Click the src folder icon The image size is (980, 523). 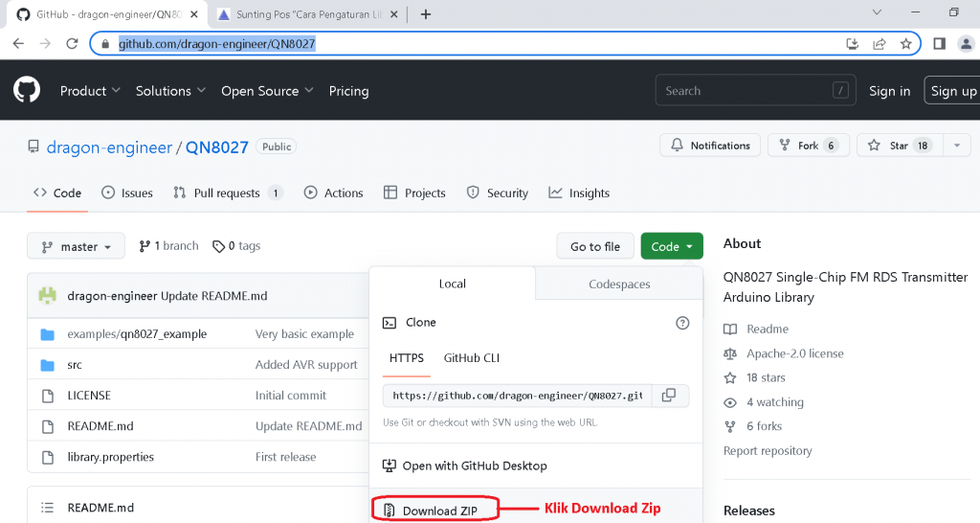48,365
